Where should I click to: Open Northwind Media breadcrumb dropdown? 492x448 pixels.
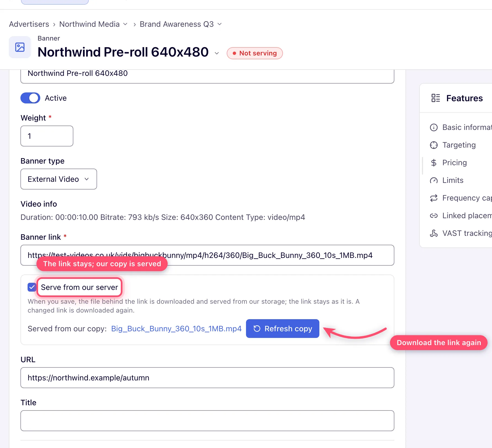coord(125,24)
